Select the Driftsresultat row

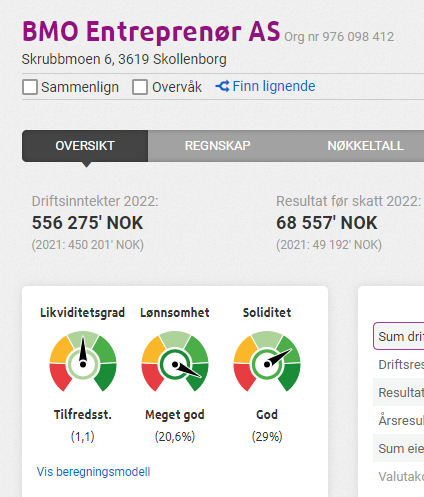399,364
